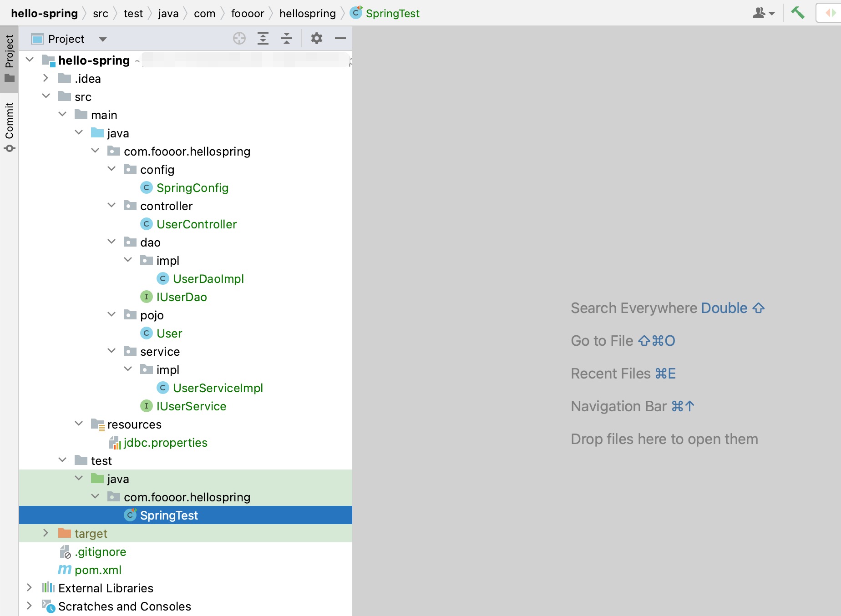Select the pom.xml Maven file
The width and height of the screenshot is (841, 616).
point(98,570)
